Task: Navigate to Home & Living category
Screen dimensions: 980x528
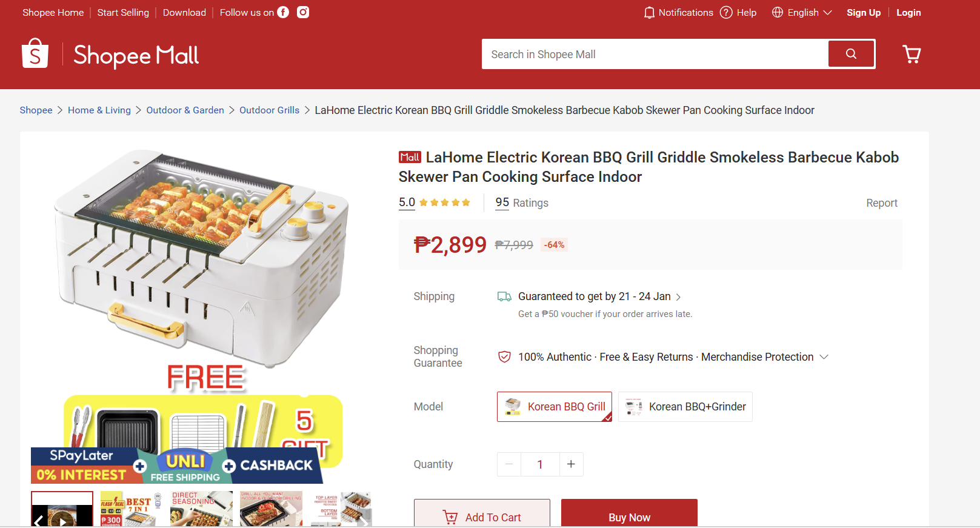Action: click(99, 110)
